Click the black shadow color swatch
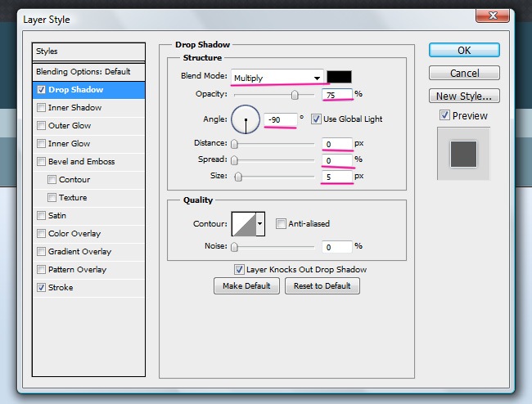532x404 pixels. (339, 78)
